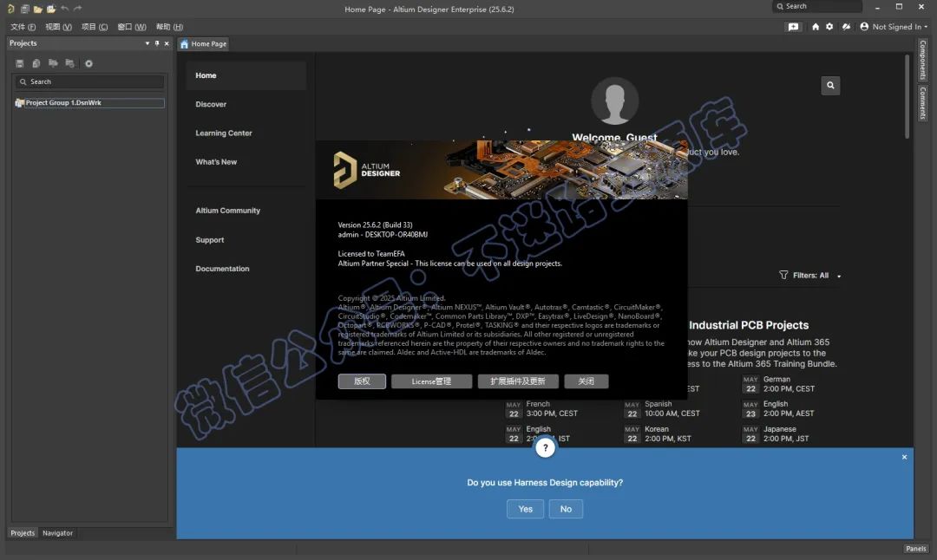Click the Altium logo icon in title bar

coord(10,9)
